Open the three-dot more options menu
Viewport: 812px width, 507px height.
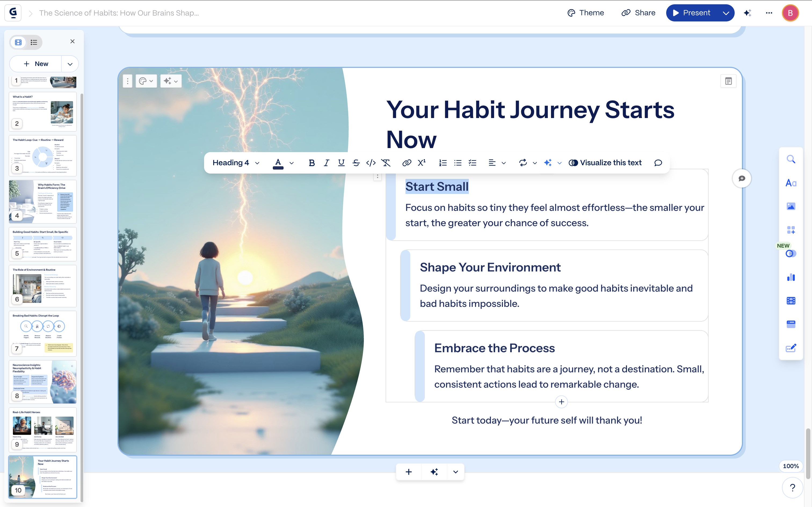tap(769, 13)
